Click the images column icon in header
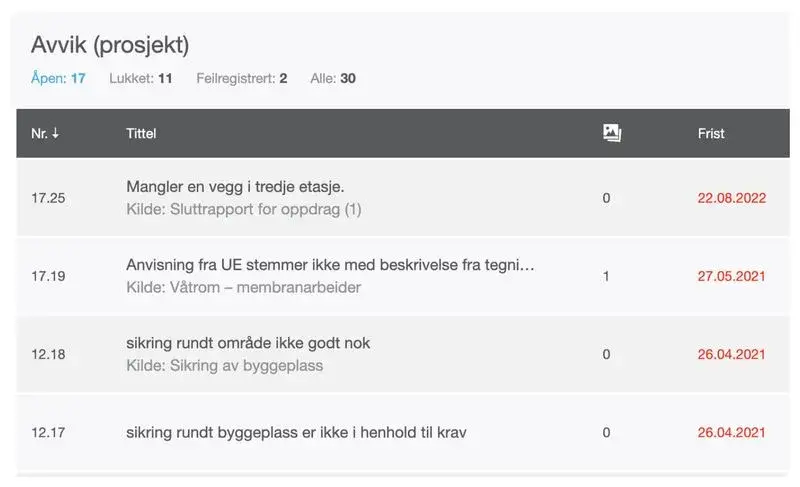 (613, 133)
